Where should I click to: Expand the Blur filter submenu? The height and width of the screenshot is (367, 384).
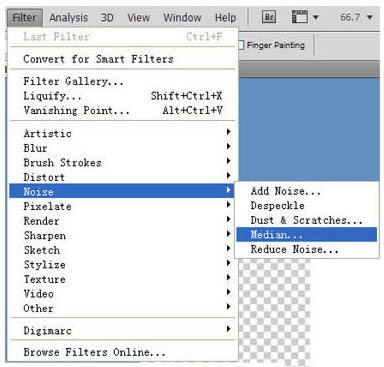pyautogui.click(x=123, y=148)
